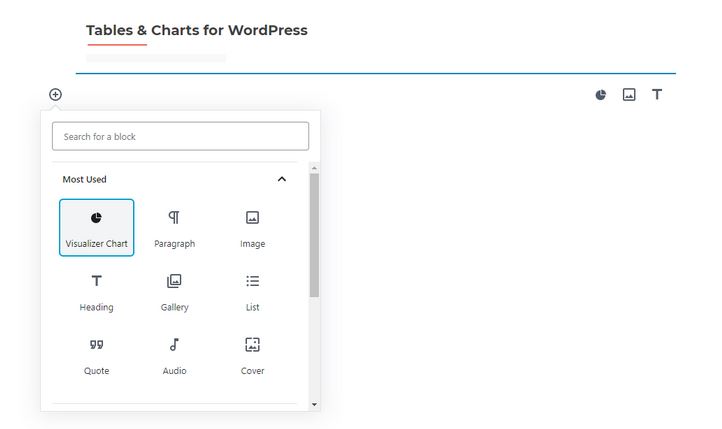Insert a Cover block
The image size is (722, 429).
(252, 355)
